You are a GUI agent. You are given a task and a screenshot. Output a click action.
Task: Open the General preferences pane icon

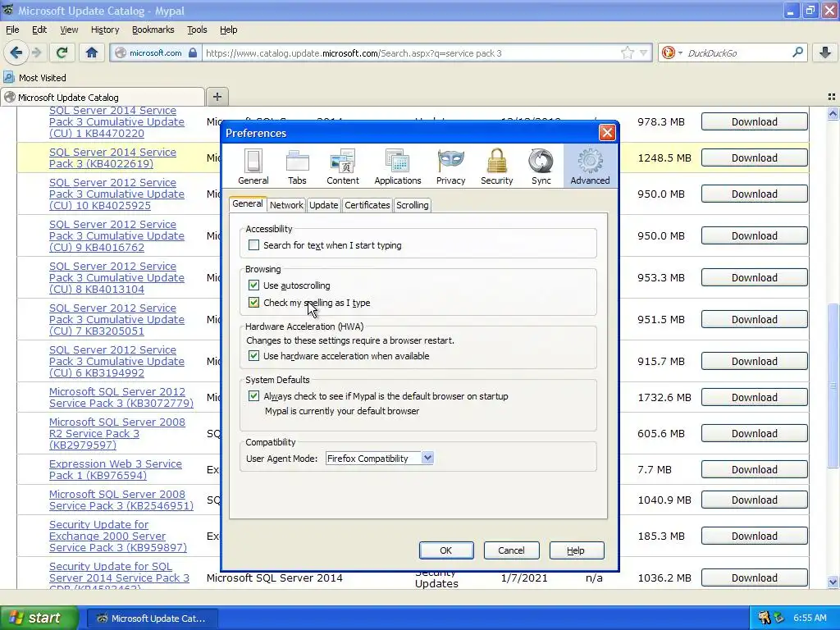pyautogui.click(x=253, y=167)
